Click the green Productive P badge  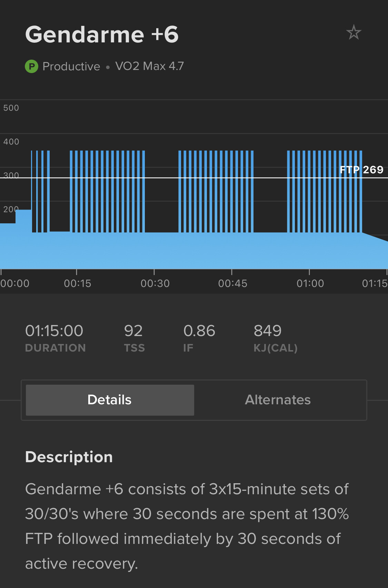click(x=31, y=66)
